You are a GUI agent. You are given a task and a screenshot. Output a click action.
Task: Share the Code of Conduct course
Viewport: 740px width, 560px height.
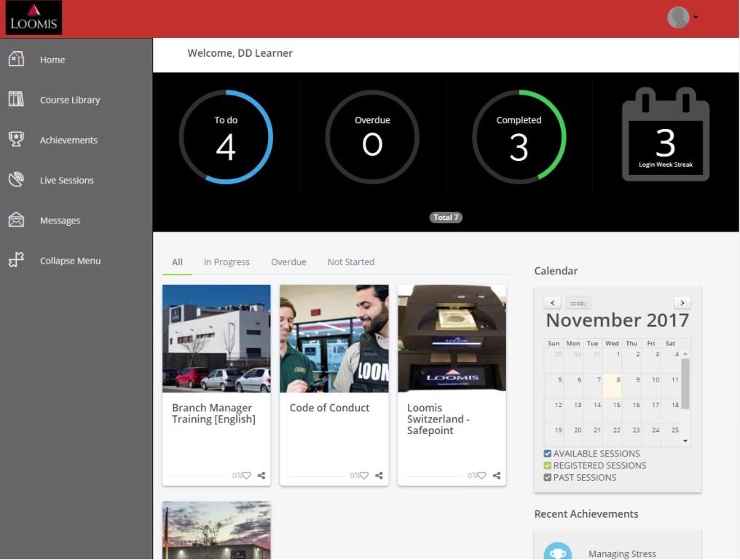point(379,476)
